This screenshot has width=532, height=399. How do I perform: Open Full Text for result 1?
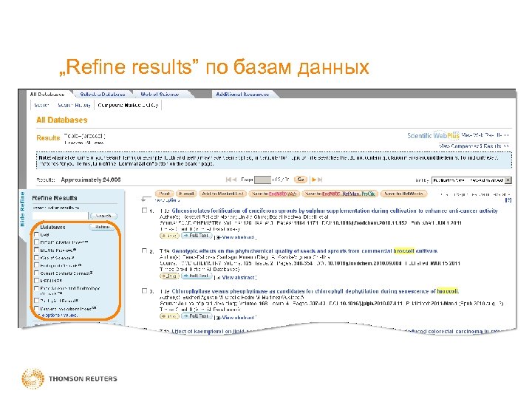click(x=197, y=236)
